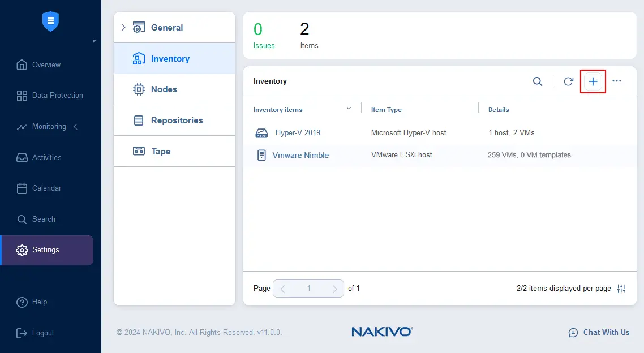Click the page number field
Viewport: 644px width, 353px height.
(x=308, y=289)
